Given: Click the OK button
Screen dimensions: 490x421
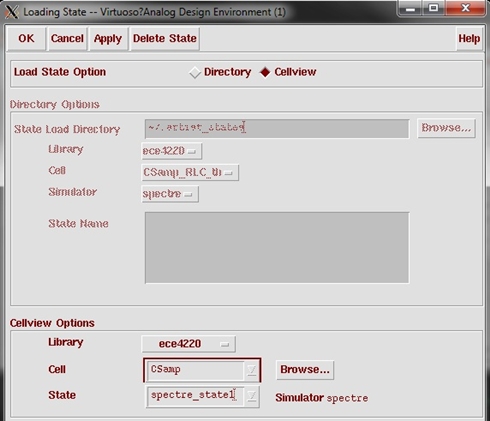Looking at the screenshot, I should [26, 39].
